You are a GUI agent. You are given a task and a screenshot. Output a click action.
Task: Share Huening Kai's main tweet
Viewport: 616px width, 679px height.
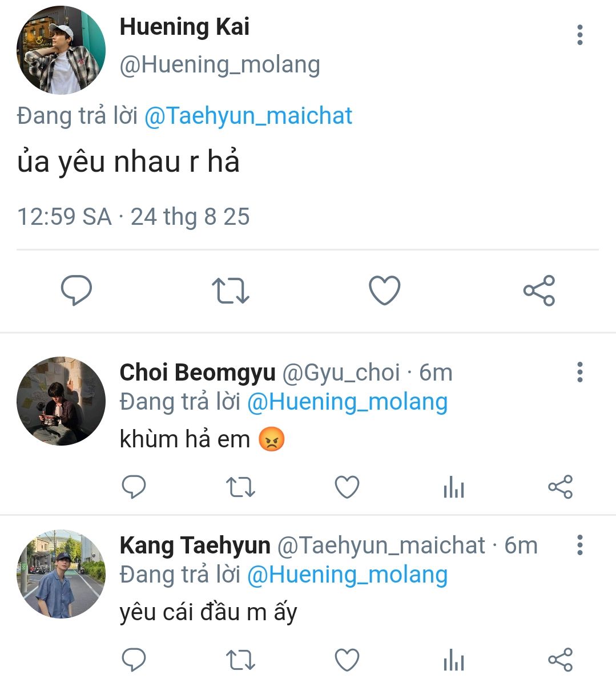[x=539, y=290]
